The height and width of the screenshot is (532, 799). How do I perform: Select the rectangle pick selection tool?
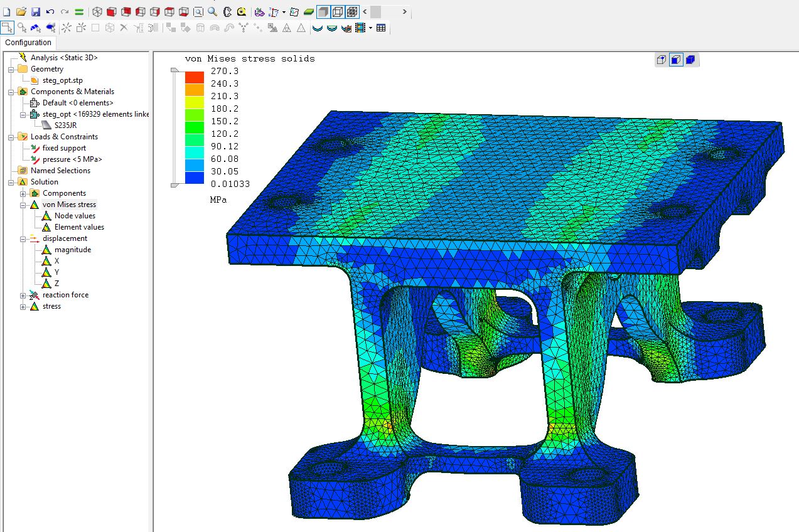click(7, 28)
